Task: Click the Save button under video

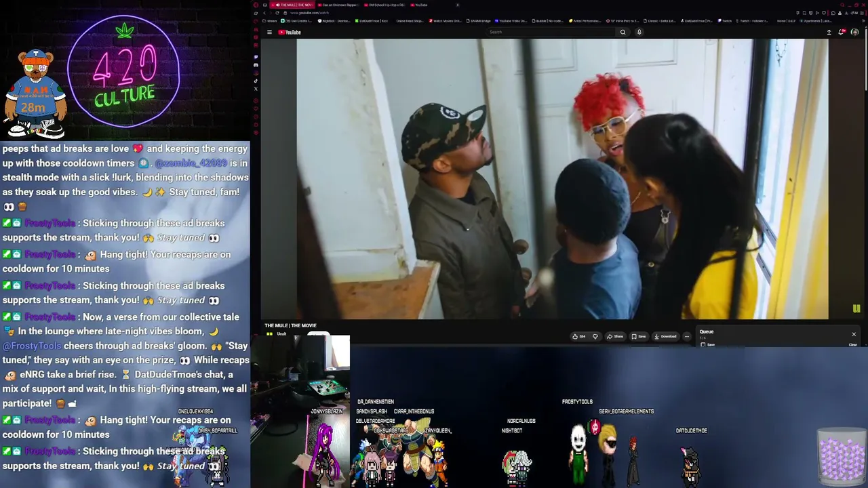Action: tap(639, 336)
